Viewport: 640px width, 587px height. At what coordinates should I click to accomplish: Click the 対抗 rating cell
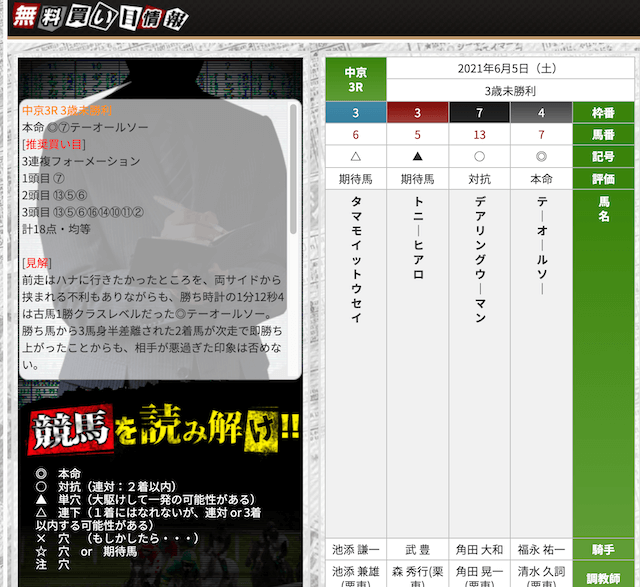click(479, 179)
